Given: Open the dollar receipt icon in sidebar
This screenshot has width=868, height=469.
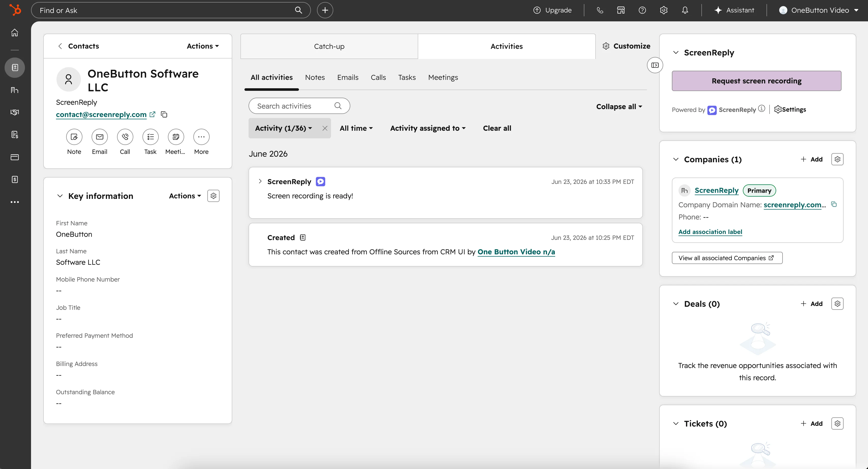Looking at the screenshot, I should [x=15, y=179].
